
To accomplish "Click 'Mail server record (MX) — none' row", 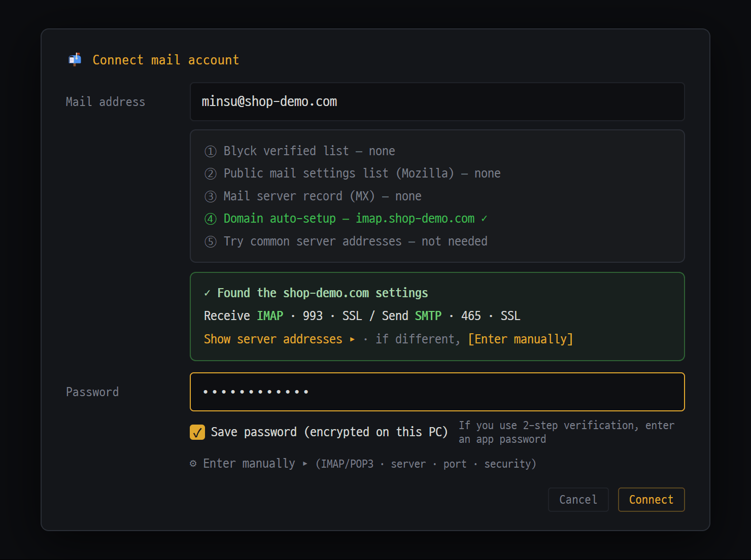I will tap(313, 196).
